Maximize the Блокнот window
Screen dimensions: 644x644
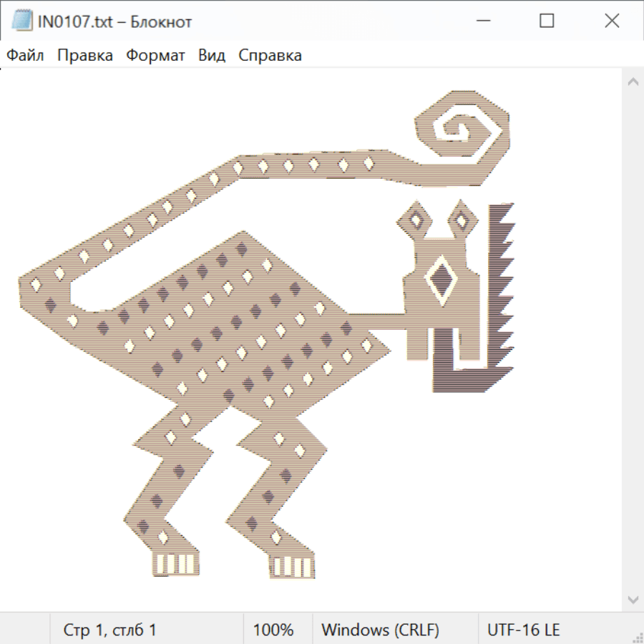tap(547, 21)
